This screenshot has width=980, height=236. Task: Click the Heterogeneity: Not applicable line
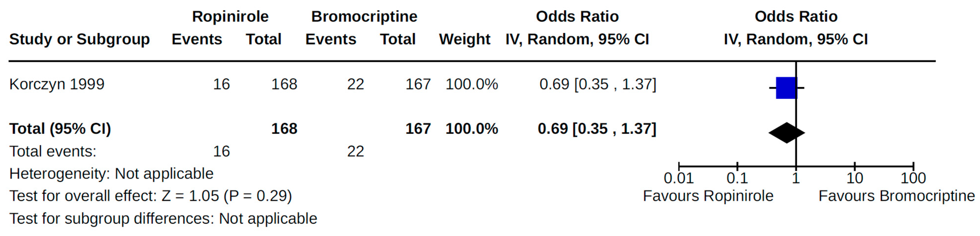coord(112,174)
